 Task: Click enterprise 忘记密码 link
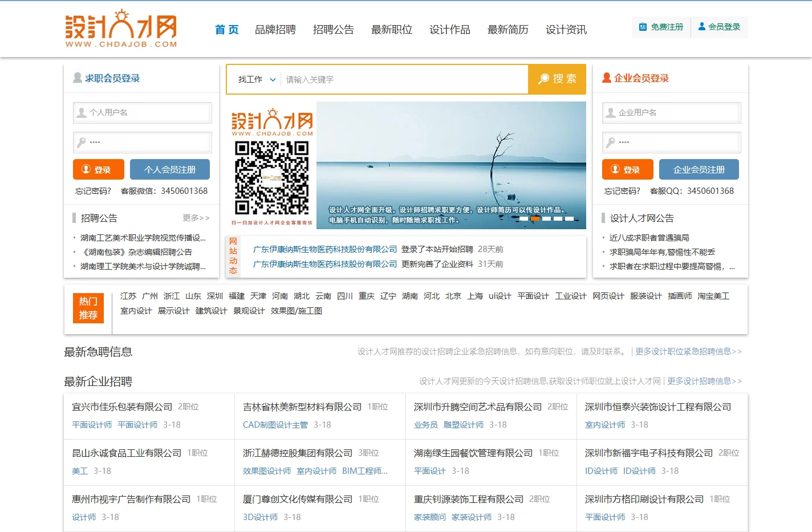pyautogui.click(x=622, y=191)
